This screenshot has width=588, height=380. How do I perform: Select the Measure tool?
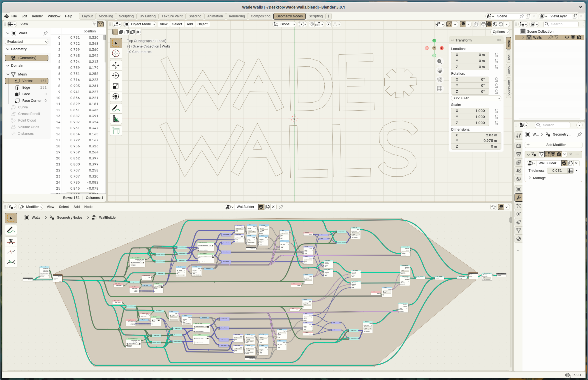116,119
